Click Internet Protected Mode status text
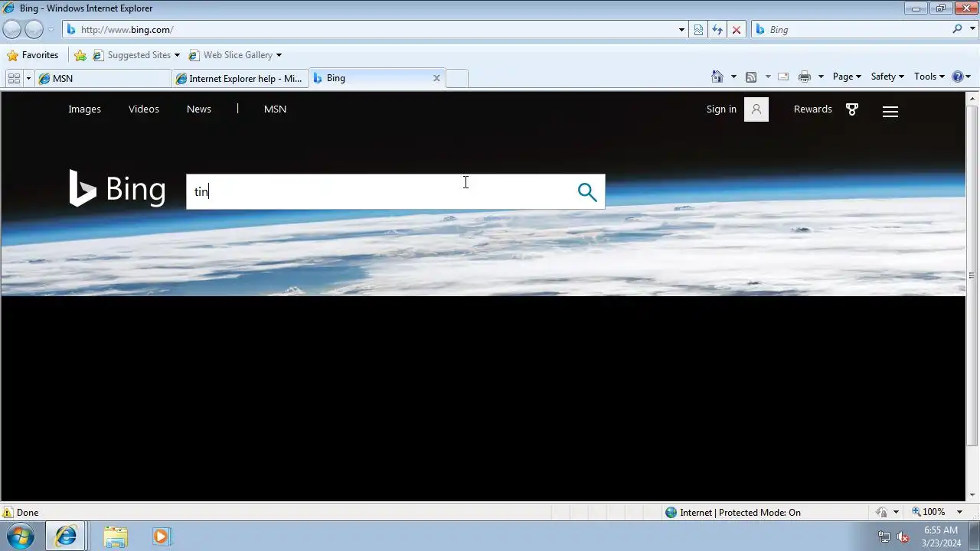The width and height of the screenshot is (980, 551). coord(740,513)
